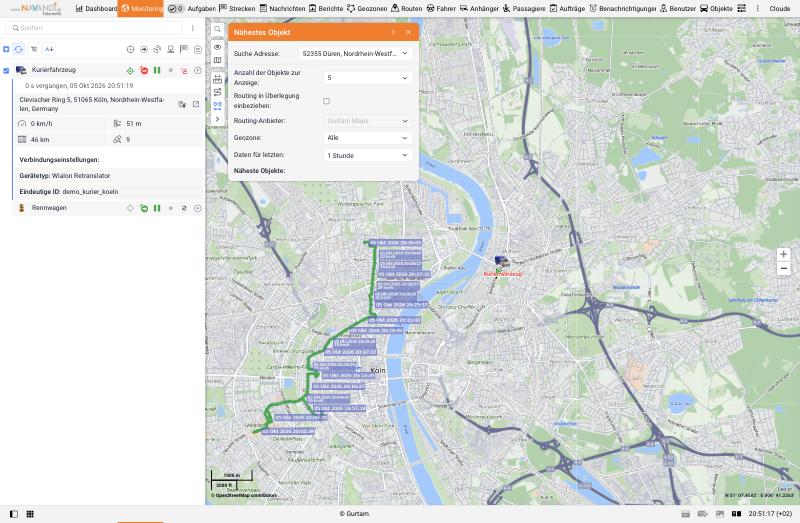
Task: Open the address in external window icon
Action: click(x=196, y=104)
